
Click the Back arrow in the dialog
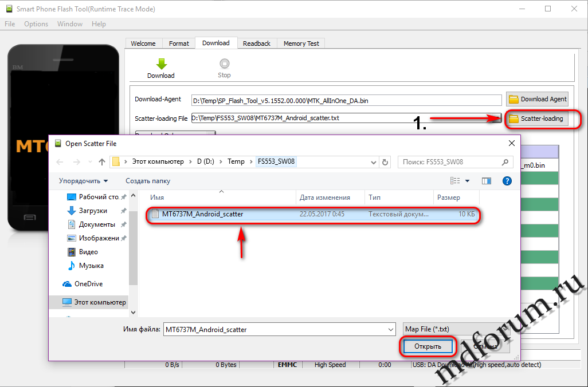click(60, 162)
